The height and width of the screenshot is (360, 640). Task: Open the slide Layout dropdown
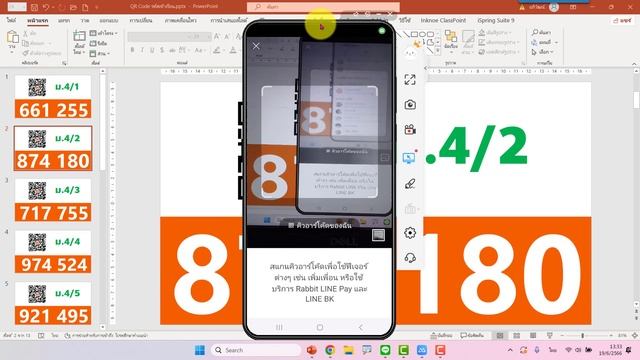[x=103, y=33]
